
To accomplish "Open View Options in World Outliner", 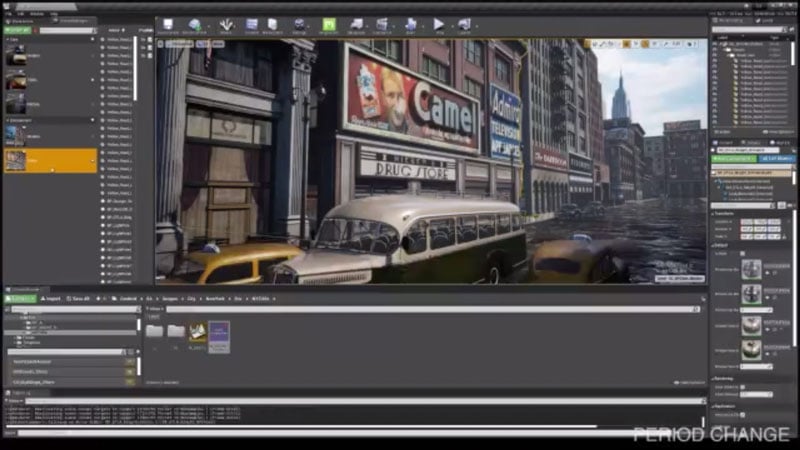I will click(780, 132).
